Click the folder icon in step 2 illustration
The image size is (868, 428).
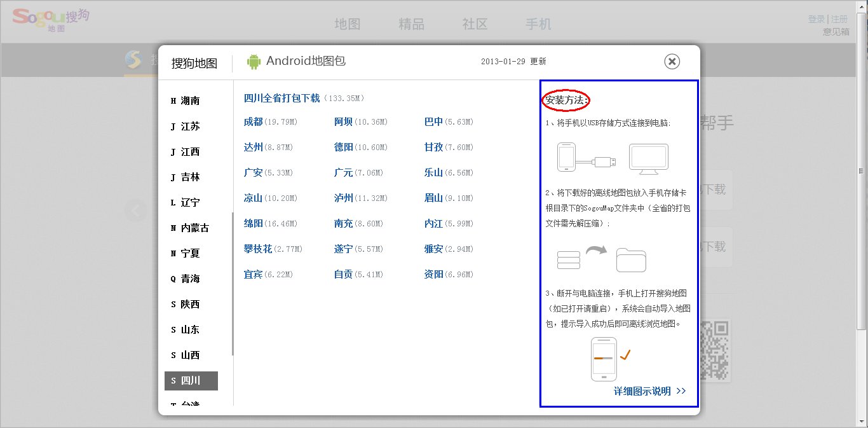(630, 259)
